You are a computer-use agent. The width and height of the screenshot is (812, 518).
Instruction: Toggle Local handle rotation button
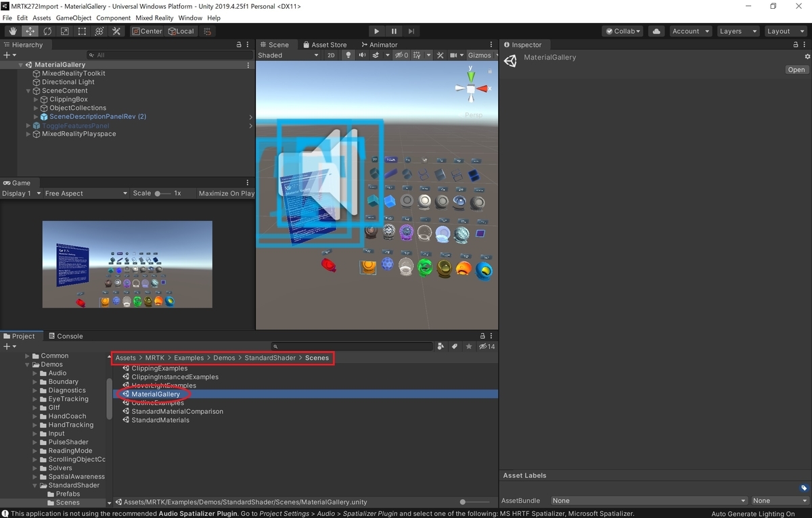[x=181, y=31]
